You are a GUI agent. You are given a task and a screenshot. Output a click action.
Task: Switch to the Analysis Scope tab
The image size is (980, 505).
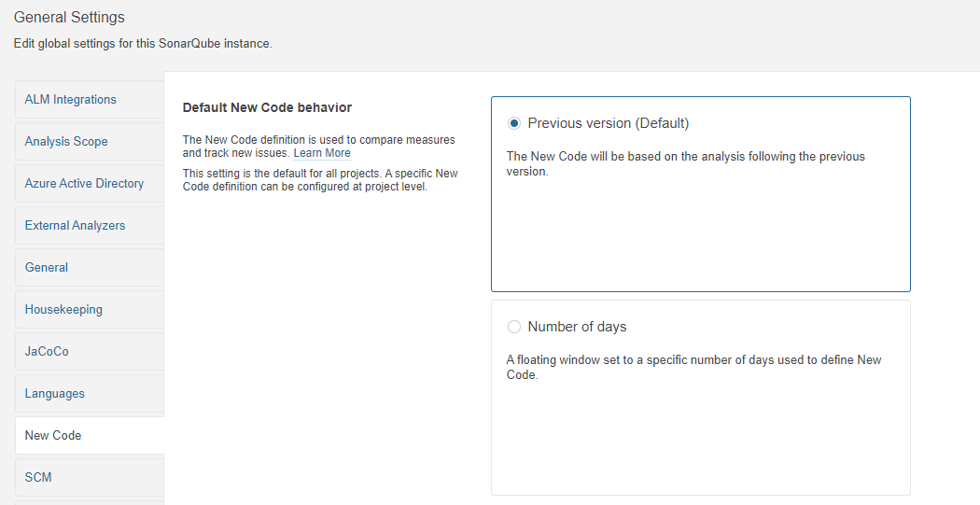pyautogui.click(x=66, y=142)
